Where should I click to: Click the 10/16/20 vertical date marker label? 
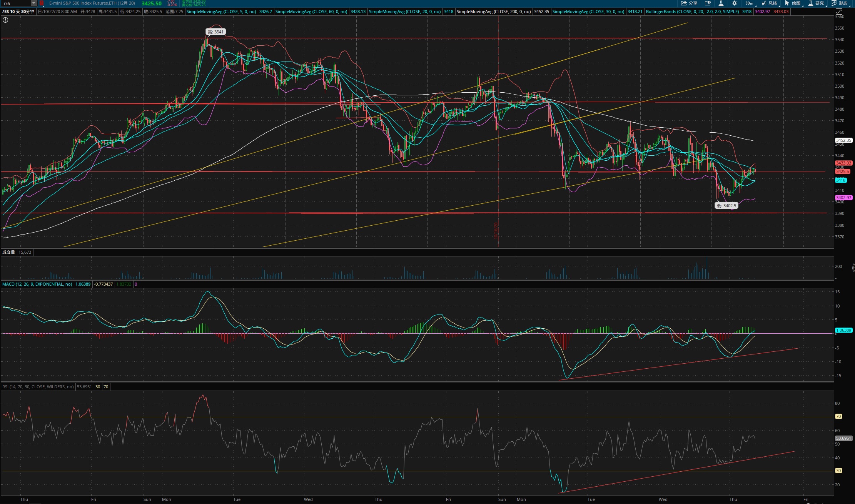point(496,231)
